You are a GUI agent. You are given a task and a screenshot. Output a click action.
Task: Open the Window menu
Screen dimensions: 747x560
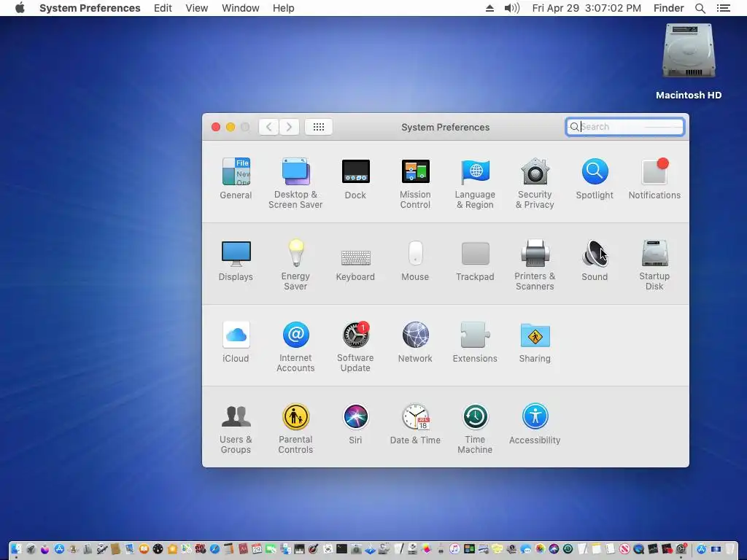241,8
